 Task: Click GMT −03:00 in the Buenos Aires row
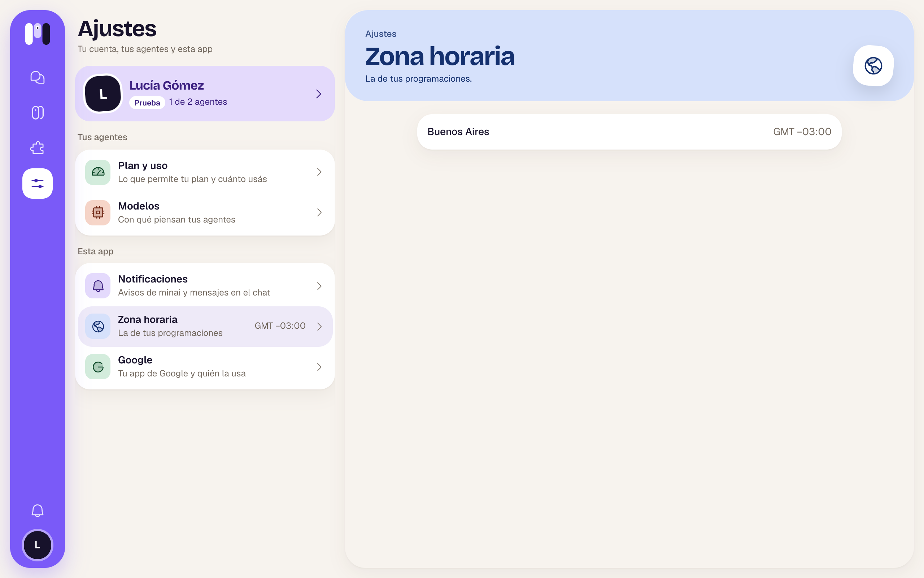point(802,131)
